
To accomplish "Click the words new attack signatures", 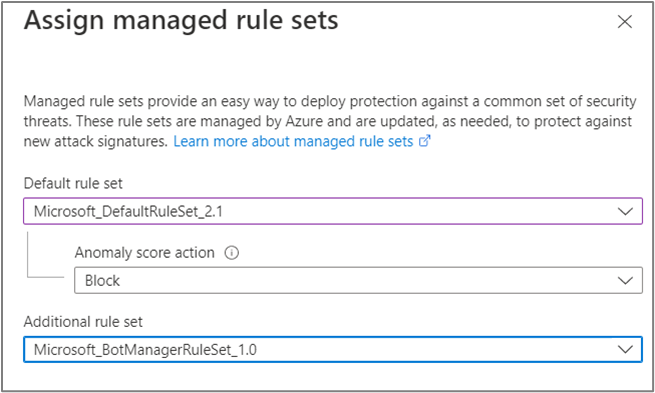I will pyautogui.click(x=95, y=142).
